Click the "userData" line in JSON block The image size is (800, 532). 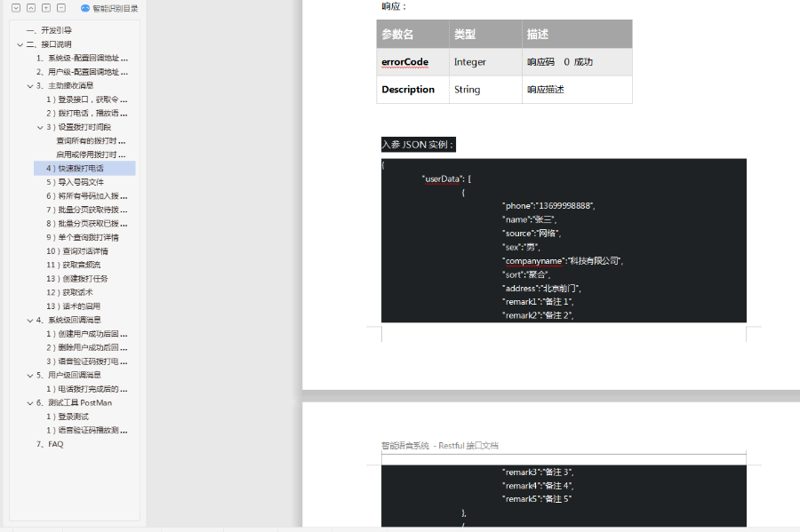pos(447,179)
